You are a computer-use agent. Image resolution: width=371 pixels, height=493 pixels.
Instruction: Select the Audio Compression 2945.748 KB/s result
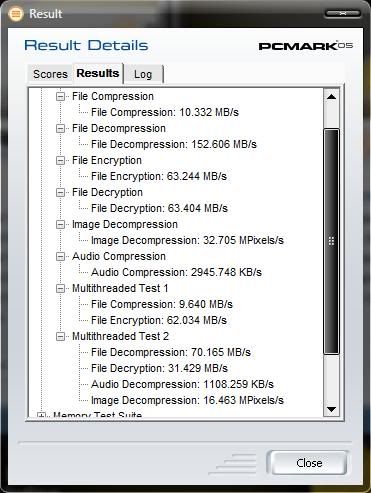(x=176, y=272)
